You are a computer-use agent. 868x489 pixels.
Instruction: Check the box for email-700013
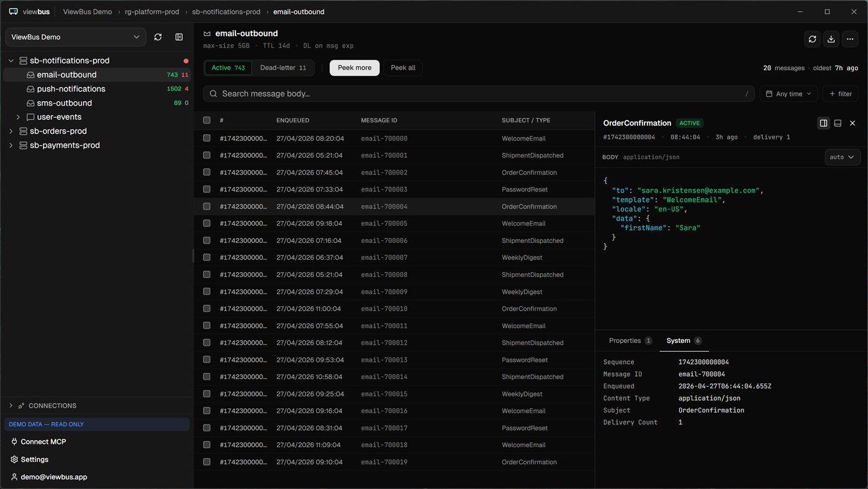tap(207, 360)
